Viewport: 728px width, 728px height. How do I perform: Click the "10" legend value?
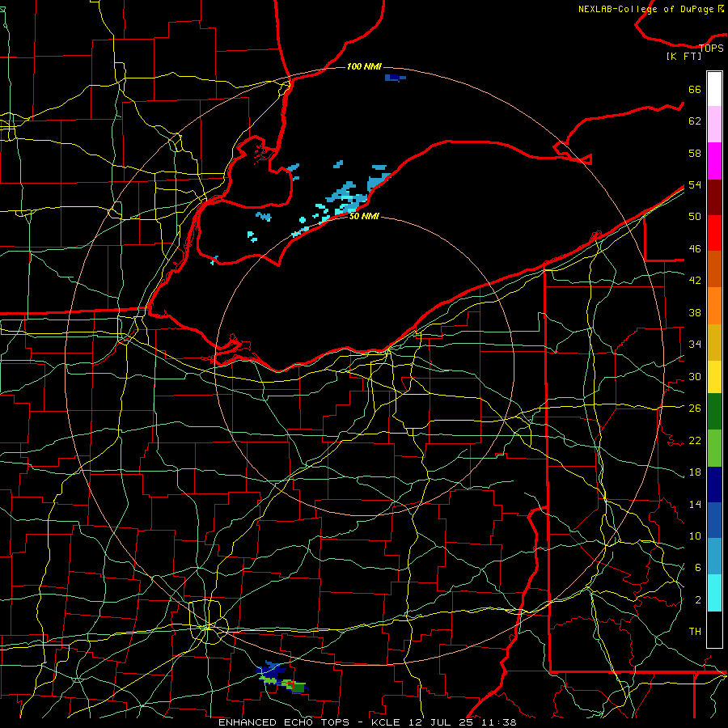695,536
